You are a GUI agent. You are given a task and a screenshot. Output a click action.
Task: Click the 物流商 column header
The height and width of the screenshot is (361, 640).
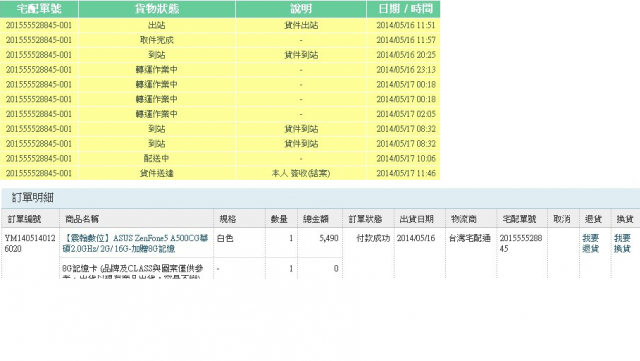pyautogui.click(x=464, y=219)
